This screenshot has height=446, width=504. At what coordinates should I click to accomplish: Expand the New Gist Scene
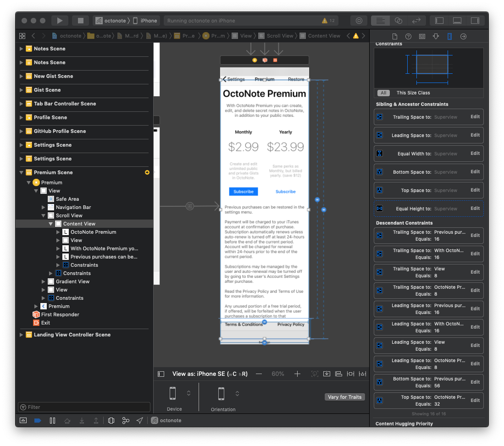[21, 76]
